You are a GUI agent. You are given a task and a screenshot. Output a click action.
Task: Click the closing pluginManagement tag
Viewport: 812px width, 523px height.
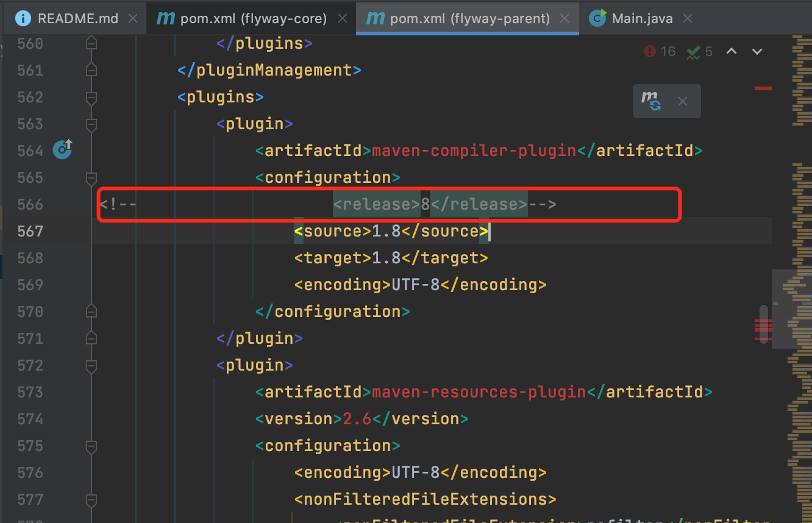(269, 70)
